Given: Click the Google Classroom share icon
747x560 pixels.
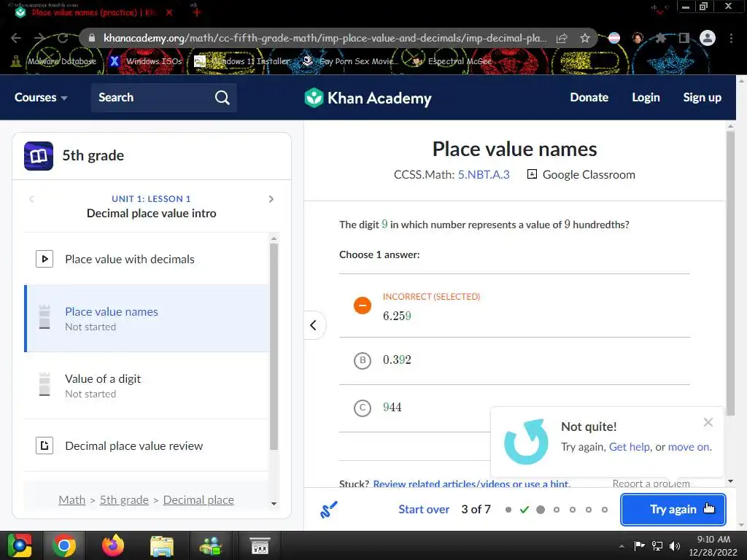Looking at the screenshot, I should 532,174.
